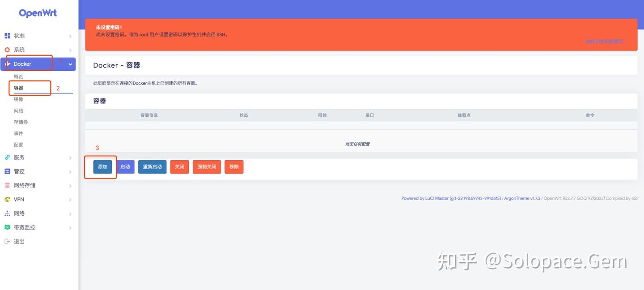Open Docker section via the whale icon

tap(7, 64)
